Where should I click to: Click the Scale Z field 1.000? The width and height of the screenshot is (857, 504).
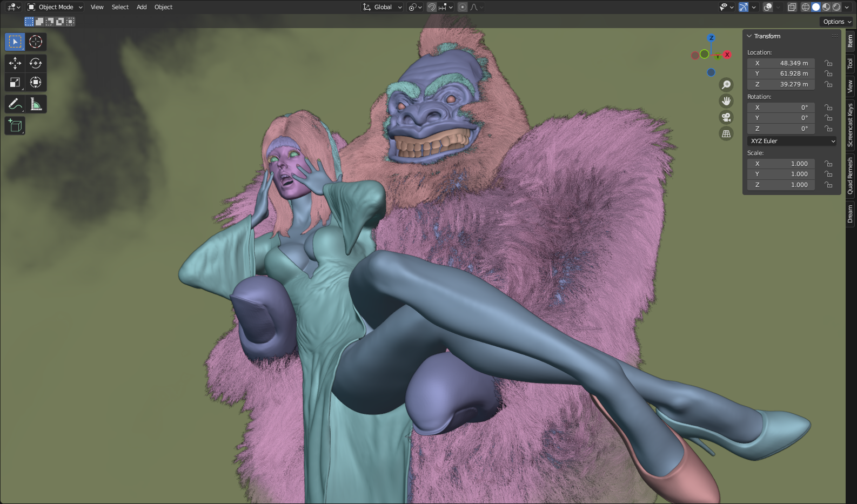[781, 185]
